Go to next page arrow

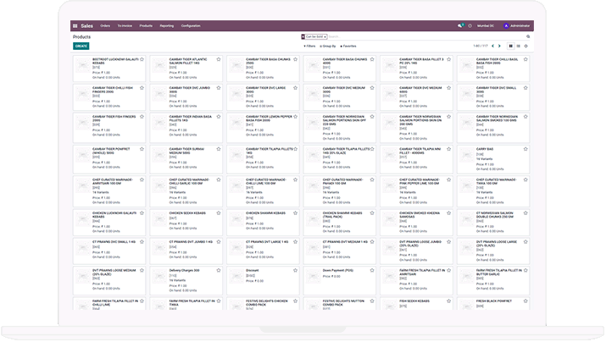(x=499, y=46)
